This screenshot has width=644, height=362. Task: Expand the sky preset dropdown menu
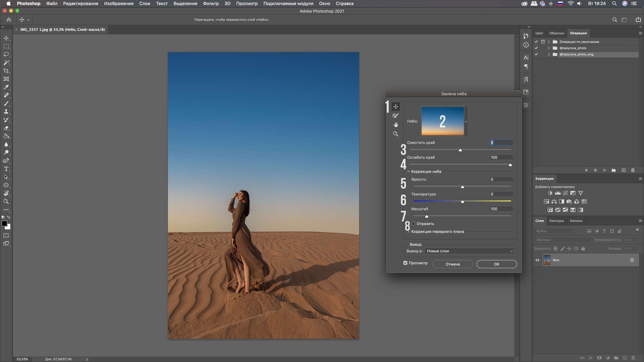point(466,121)
